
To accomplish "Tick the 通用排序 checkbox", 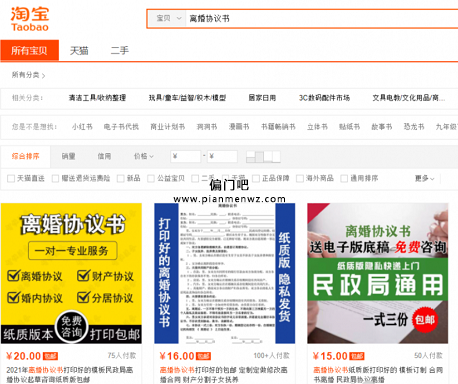I will [x=344, y=179].
